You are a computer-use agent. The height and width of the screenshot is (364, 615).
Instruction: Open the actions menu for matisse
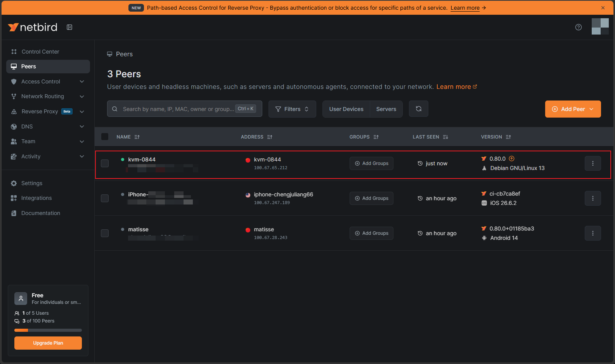coord(593,233)
